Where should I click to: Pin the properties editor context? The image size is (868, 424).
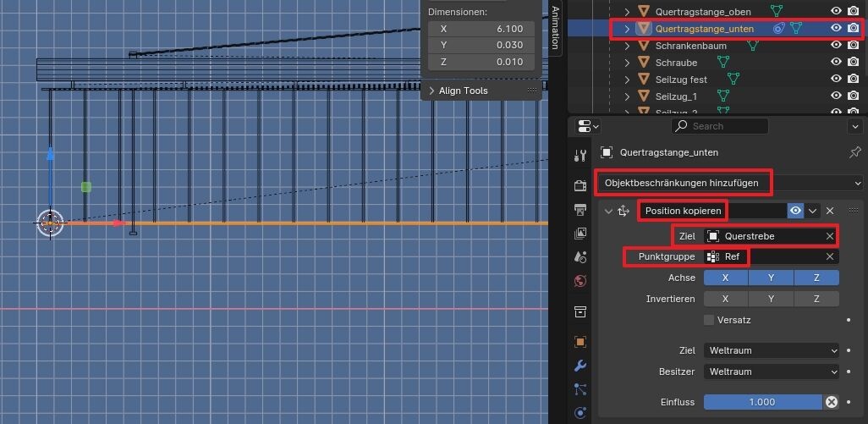tap(854, 152)
